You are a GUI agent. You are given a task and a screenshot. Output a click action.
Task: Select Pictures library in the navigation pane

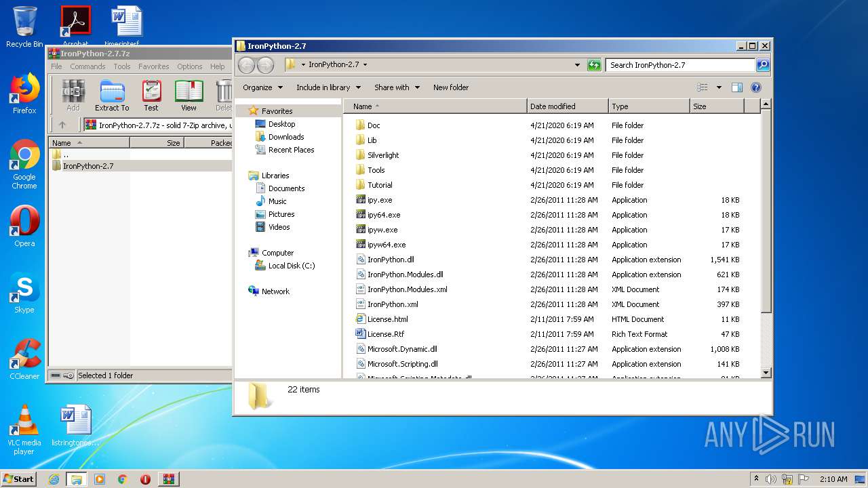(281, 214)
